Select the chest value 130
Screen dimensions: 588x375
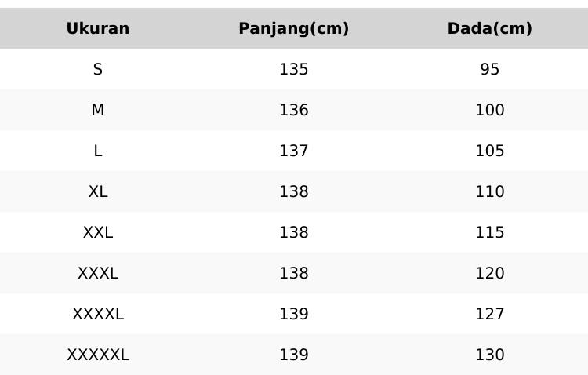[490, 355]
